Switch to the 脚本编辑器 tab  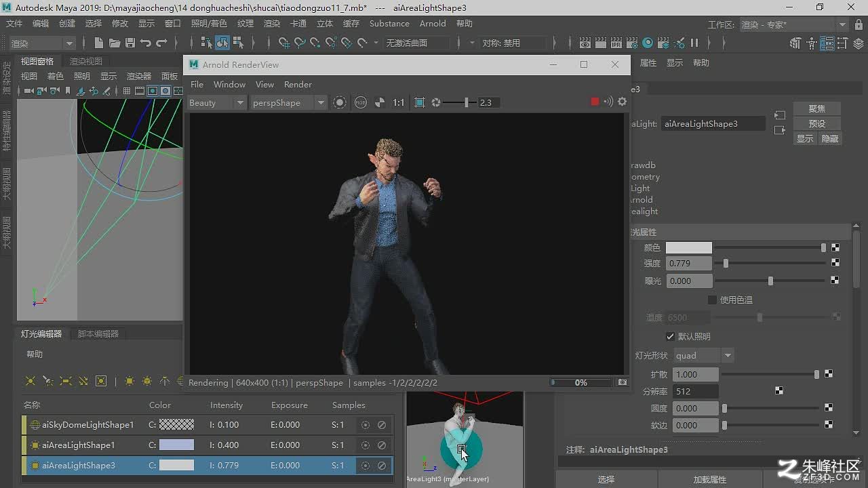pyautogui.click(x=98, y=333)
